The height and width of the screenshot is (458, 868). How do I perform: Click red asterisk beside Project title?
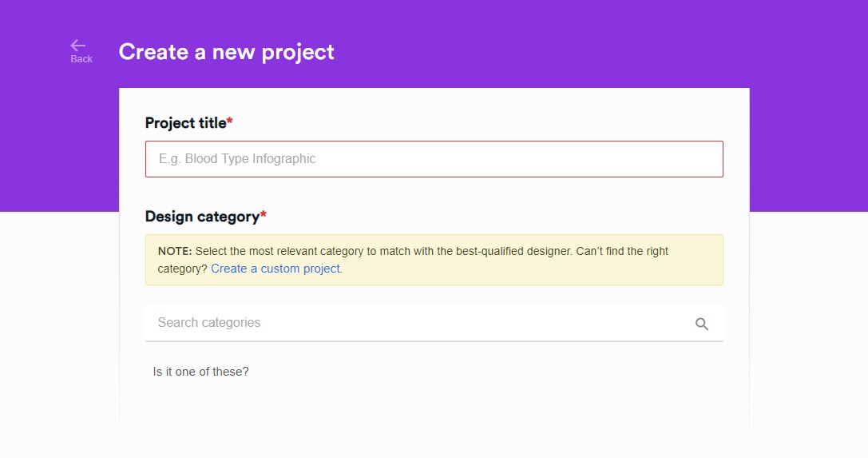click(x=230, y=121)
